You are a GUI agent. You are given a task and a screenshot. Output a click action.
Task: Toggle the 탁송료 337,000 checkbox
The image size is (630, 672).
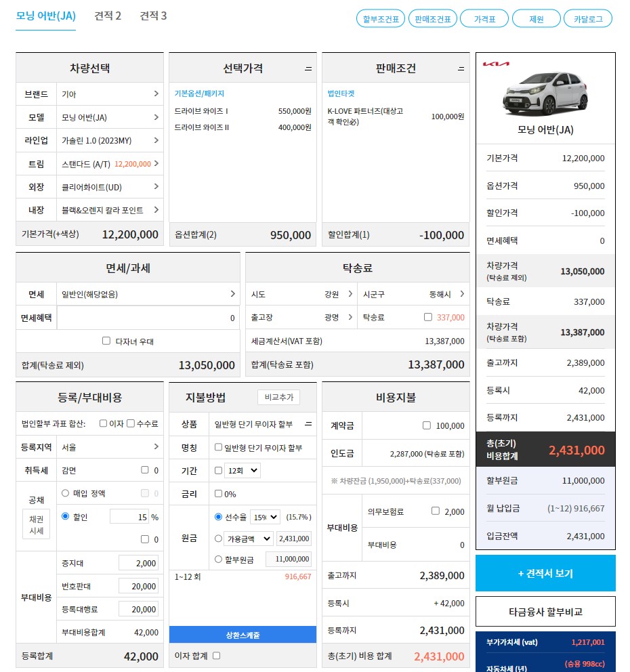click(x=427, y=317)
